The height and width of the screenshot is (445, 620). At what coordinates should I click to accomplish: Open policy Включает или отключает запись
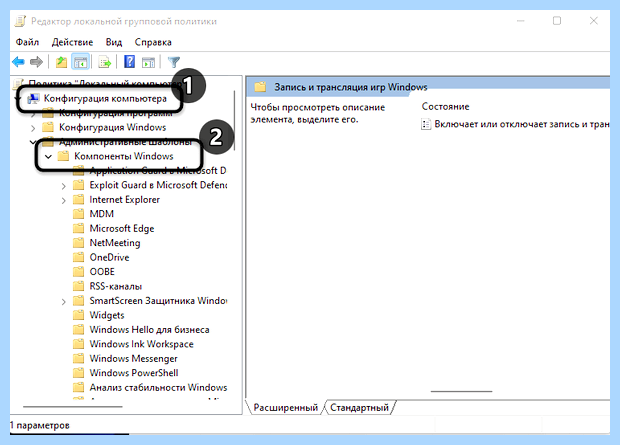coord(521,124)
